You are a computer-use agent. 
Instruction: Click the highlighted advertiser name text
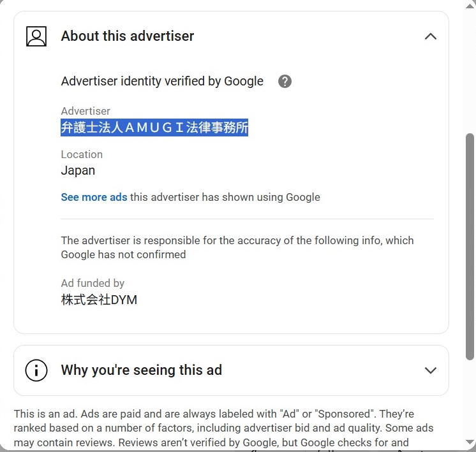(x=154, y=128)
